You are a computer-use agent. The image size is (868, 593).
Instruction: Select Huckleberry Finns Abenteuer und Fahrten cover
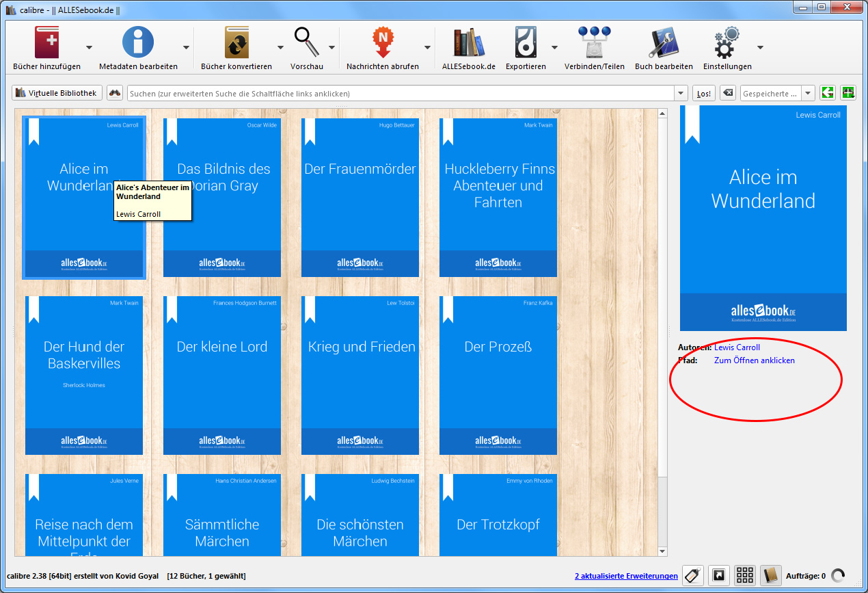tap(498, 198)
